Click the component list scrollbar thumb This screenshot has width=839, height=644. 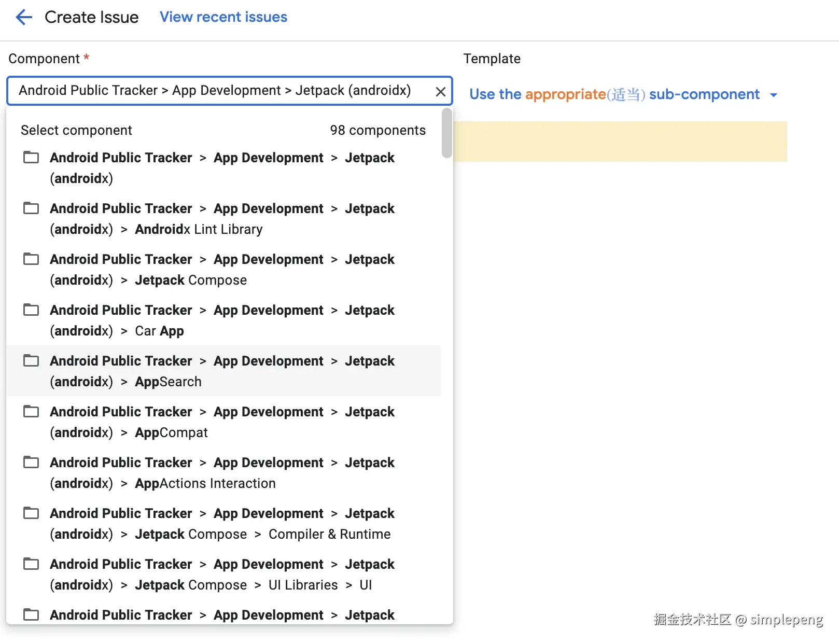coord(446,133)
